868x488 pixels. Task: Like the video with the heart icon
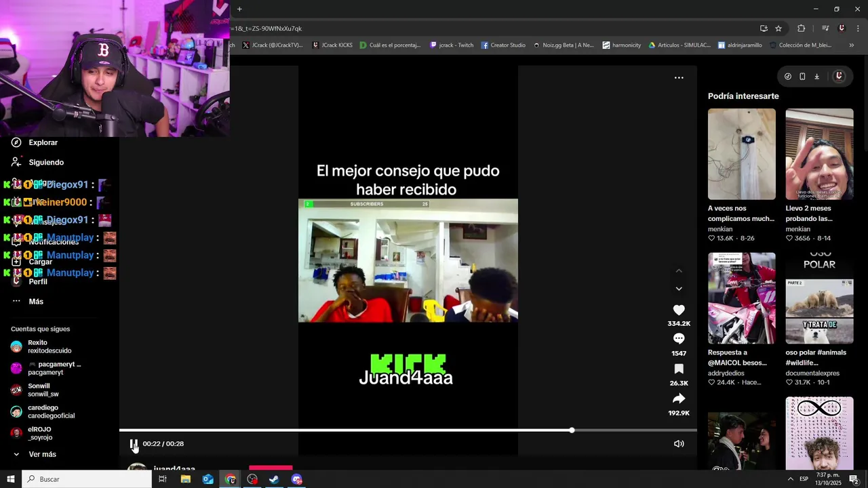pos(679,310)
